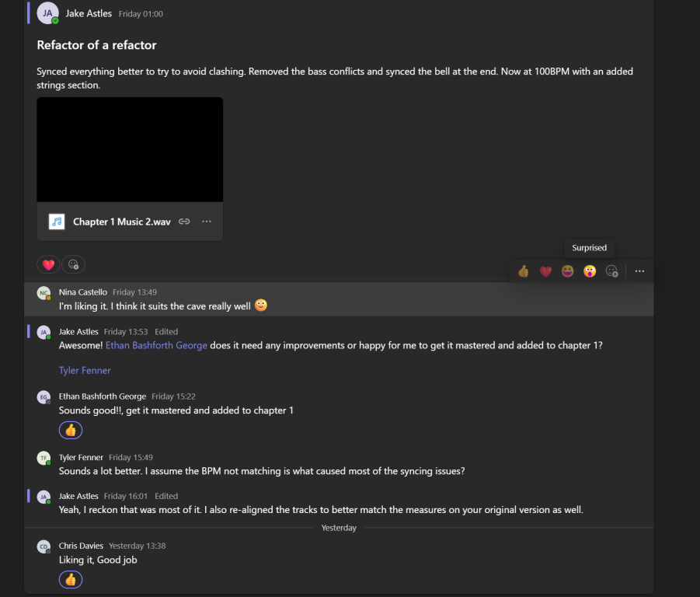This screenshot has height=597, width=700.
Task: React with heart in hover toolbar
Action: pos(545,271)
